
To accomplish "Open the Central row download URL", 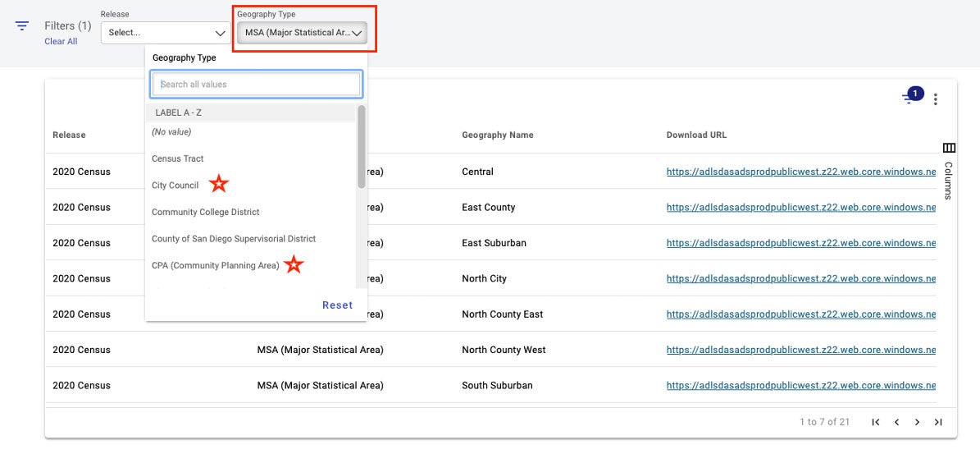I will (x=800, y=172).
